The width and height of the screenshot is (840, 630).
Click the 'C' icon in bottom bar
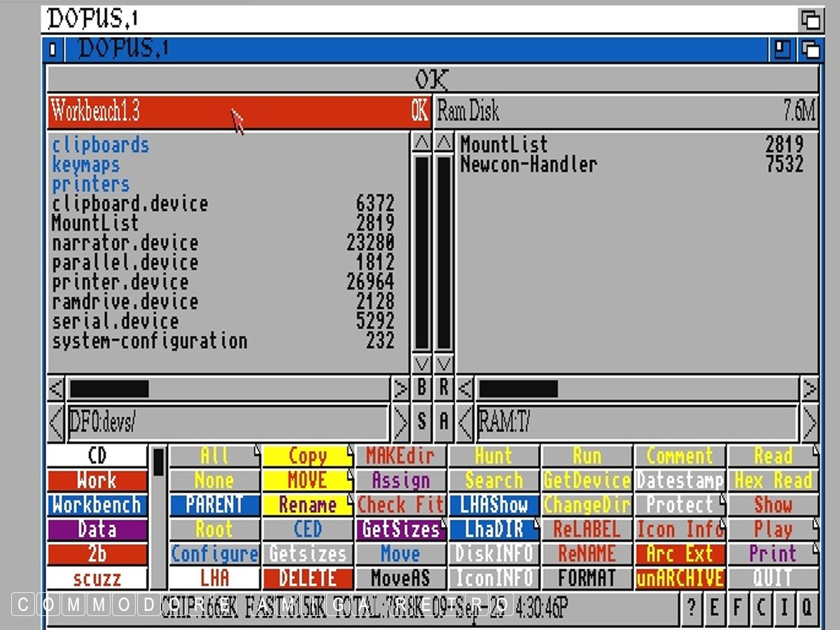pyautogui.click(x=760, y=607)
